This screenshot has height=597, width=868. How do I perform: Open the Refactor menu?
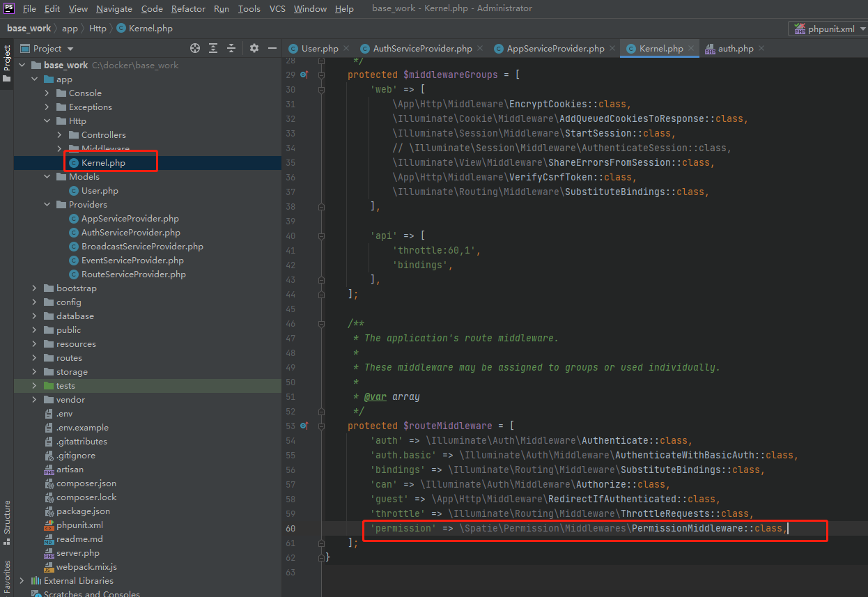[188, 9]
